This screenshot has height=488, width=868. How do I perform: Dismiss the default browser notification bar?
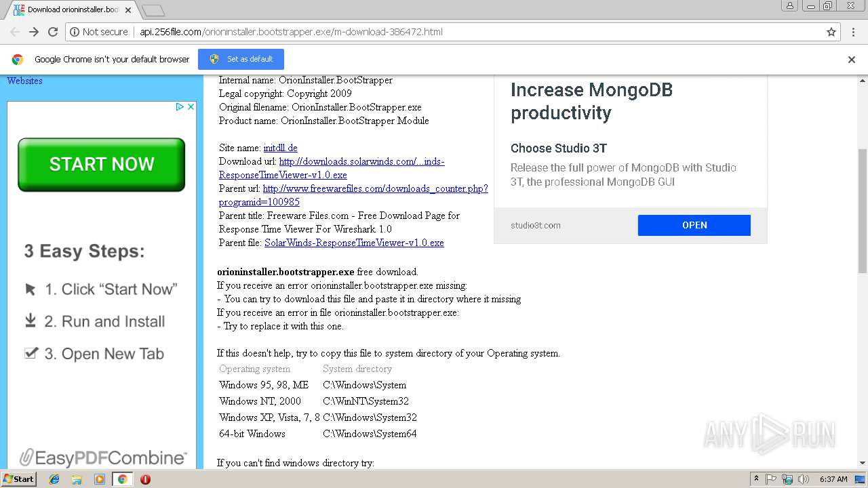coord(852,60)
